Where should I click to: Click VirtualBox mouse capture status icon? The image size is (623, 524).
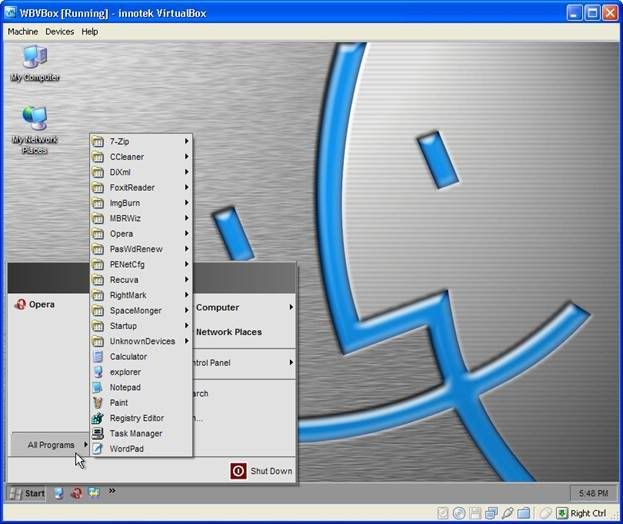point(546,513)
